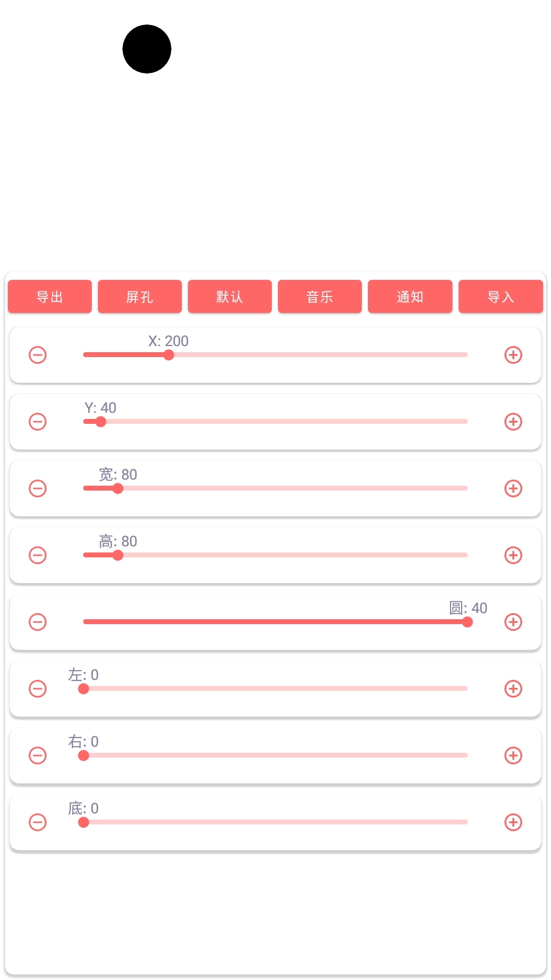Image resolution: width=551 pixels, height=980 pixels.
Task: Click the minus icon for X value
Action: [38, 355]
